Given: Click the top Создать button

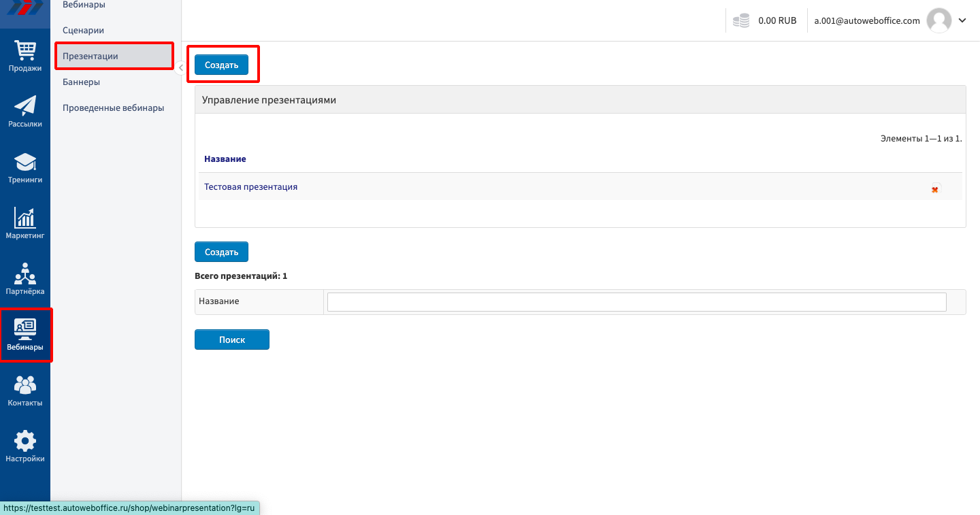Looking at the screenshot, I should click(221, 65).
